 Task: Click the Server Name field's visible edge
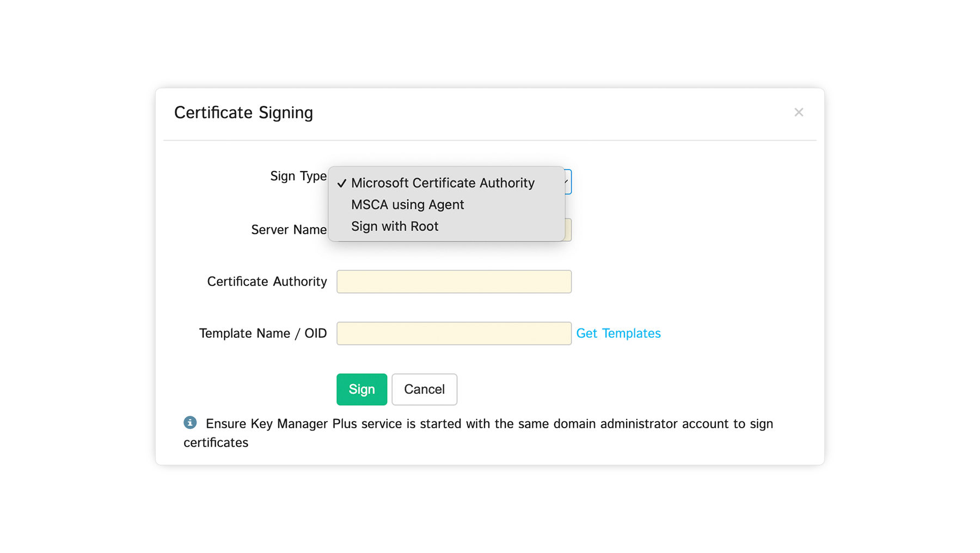[x=568, y=230]
